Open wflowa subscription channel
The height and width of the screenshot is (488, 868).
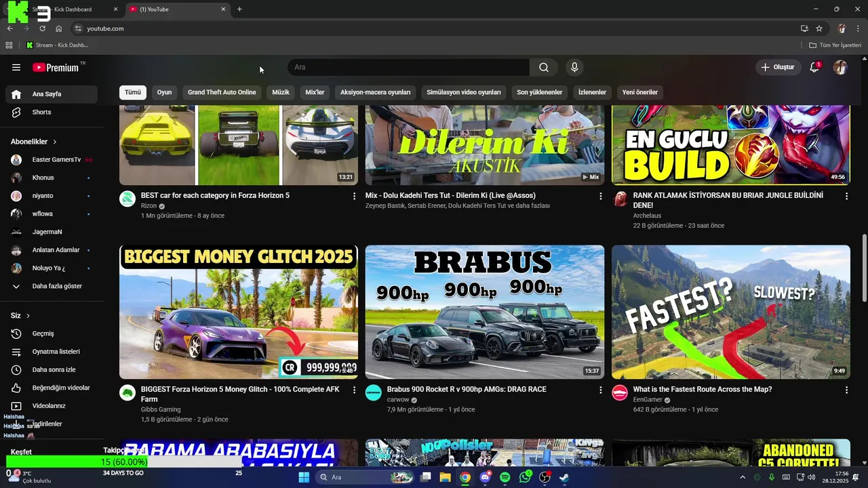52,213
